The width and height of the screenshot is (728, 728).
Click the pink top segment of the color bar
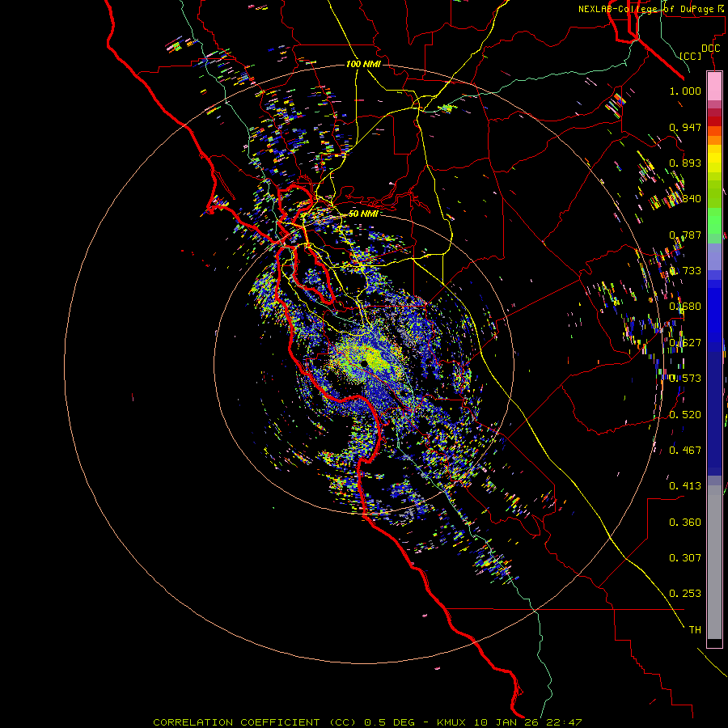tap(714, 87)
